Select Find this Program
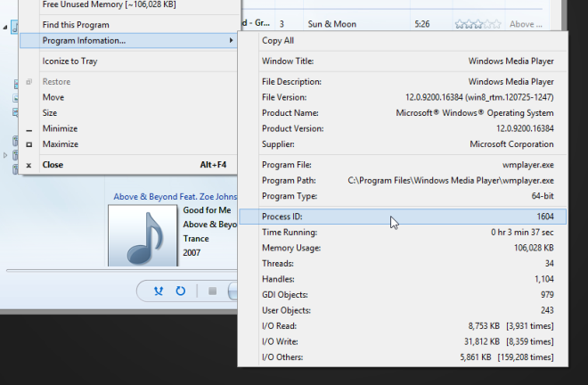588x385 pixels. (x=128, y=25)
